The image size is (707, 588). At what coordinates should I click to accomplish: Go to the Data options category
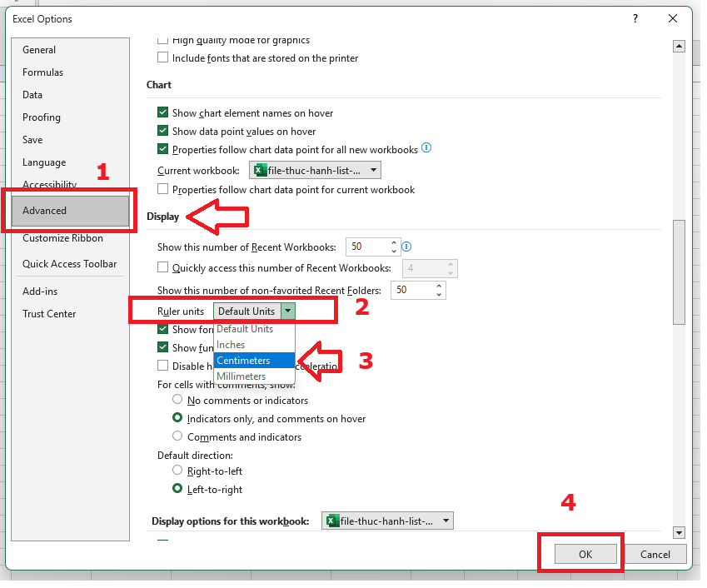point(32,95)
